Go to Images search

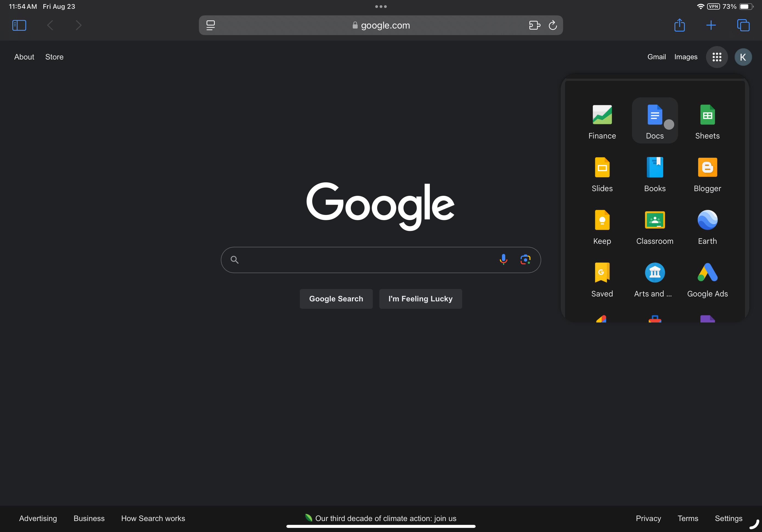click(686, 57)
